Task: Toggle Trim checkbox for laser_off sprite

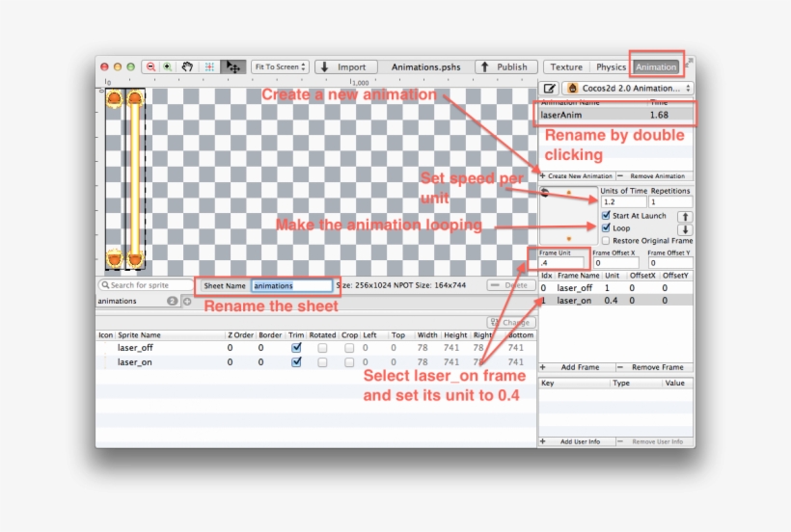Action: coord(297,348)
